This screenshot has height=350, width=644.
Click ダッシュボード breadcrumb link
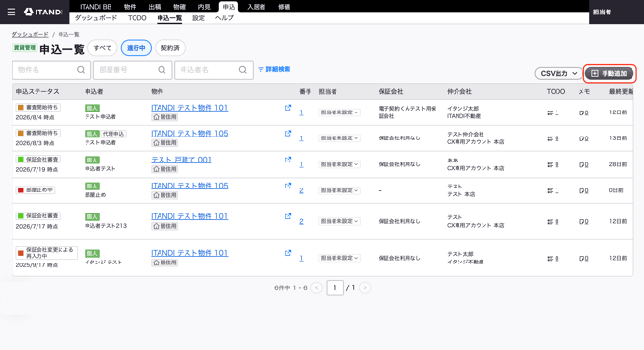tap(30, 34)
